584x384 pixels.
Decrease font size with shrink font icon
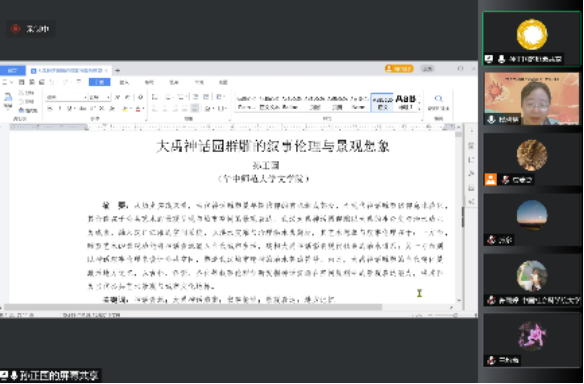[x=127, y=97]
